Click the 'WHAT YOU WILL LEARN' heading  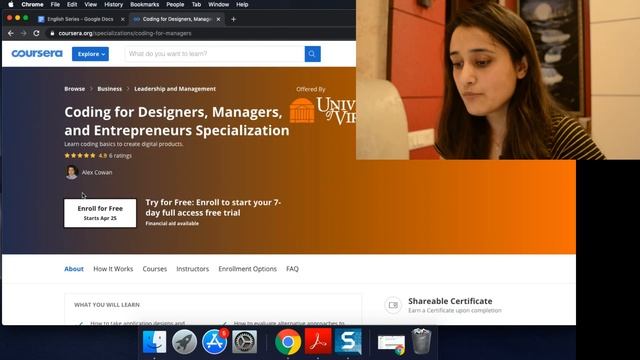point(107,304)
